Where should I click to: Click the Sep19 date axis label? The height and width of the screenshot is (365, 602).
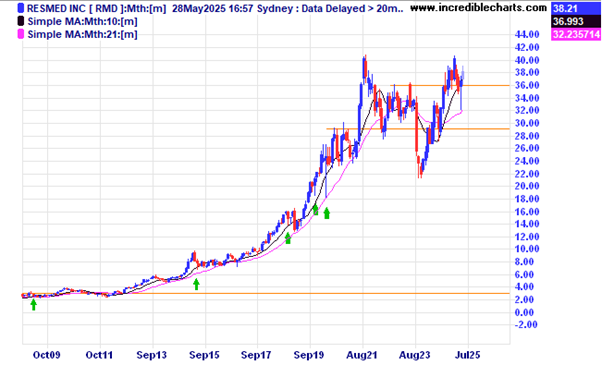309,355
